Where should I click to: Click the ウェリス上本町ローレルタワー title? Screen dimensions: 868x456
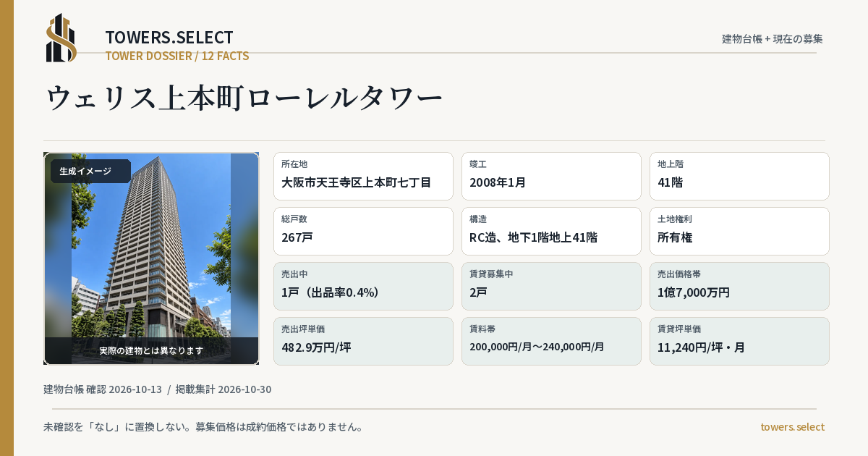(x=244, y=98)
